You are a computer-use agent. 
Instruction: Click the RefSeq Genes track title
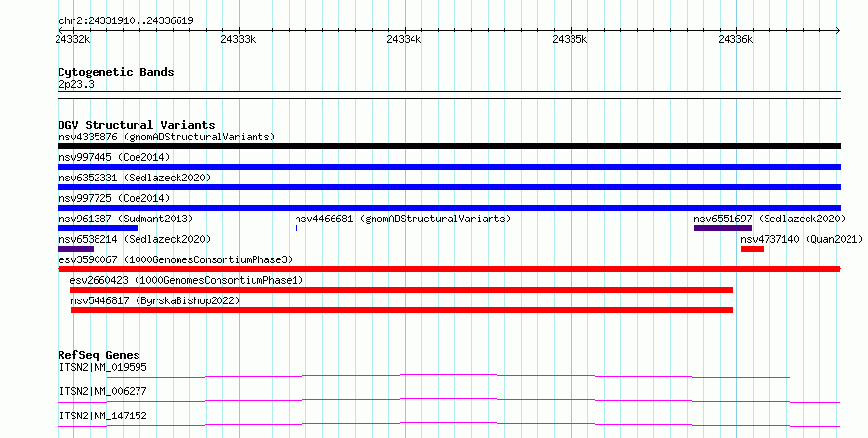[x=99, y=355]
